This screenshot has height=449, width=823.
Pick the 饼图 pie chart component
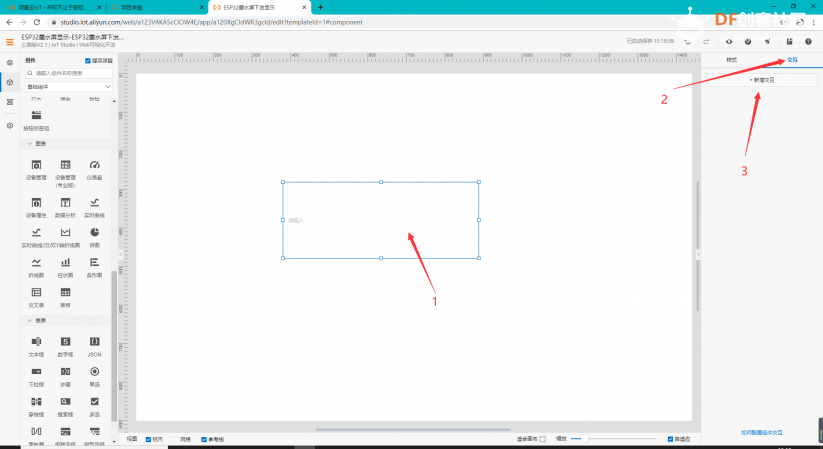[94, 232]
